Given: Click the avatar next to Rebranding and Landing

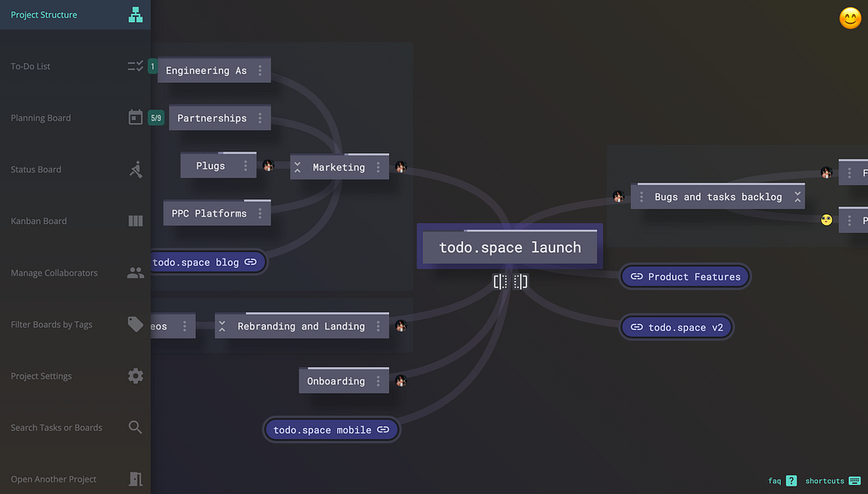Looking at the screenshot, I should tap(401, 326).
